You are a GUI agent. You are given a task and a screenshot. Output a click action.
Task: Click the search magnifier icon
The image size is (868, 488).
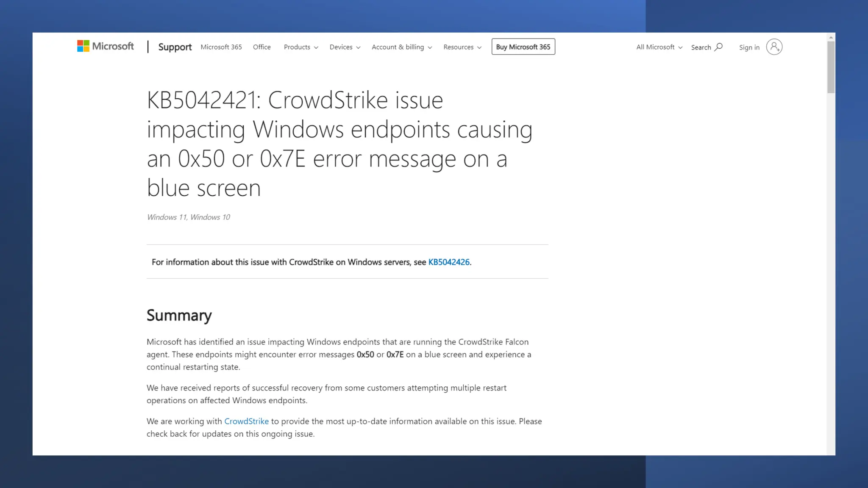click(718, 47)
